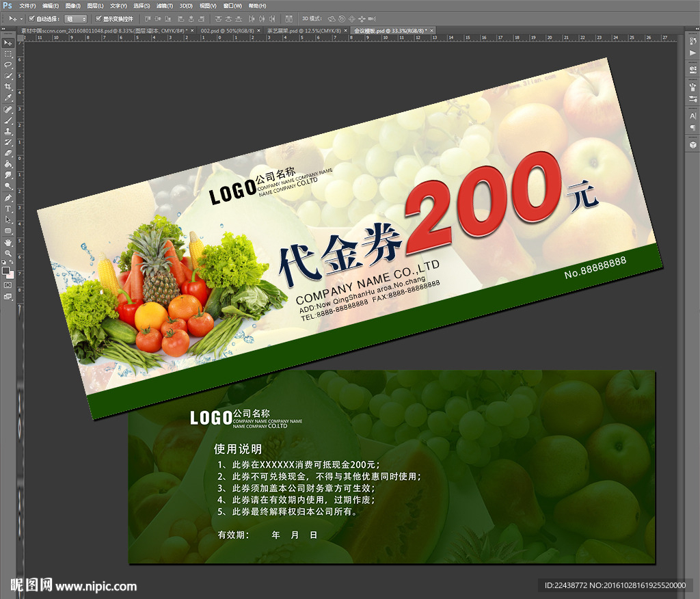Screen dimensions: 700x599
Task: Open the 视图(V) menu
Action: point(208,5)
